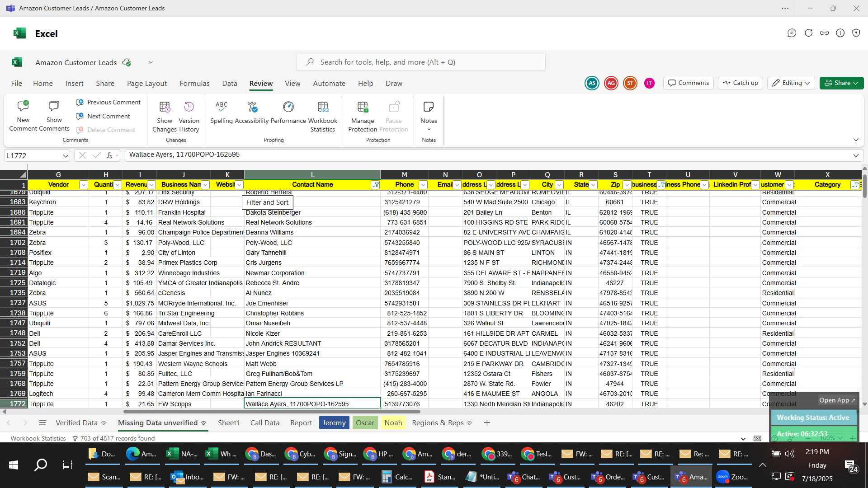Click the refresh icon in Teams header
The width and height of the screenshot is (868, 488).
[809, 33]
